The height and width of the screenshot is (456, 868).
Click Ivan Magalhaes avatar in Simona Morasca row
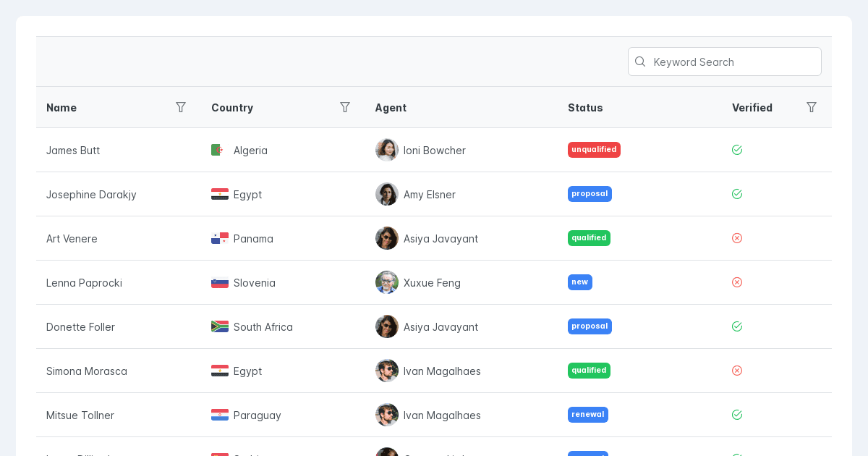click(387, 371)
